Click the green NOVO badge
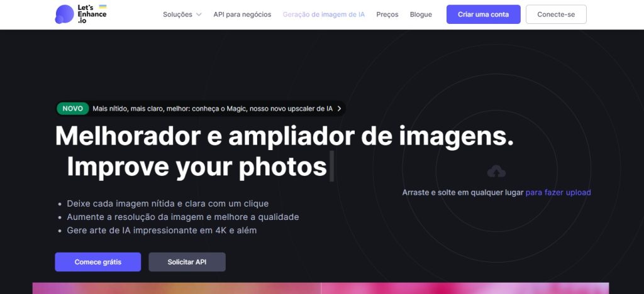 73,109
